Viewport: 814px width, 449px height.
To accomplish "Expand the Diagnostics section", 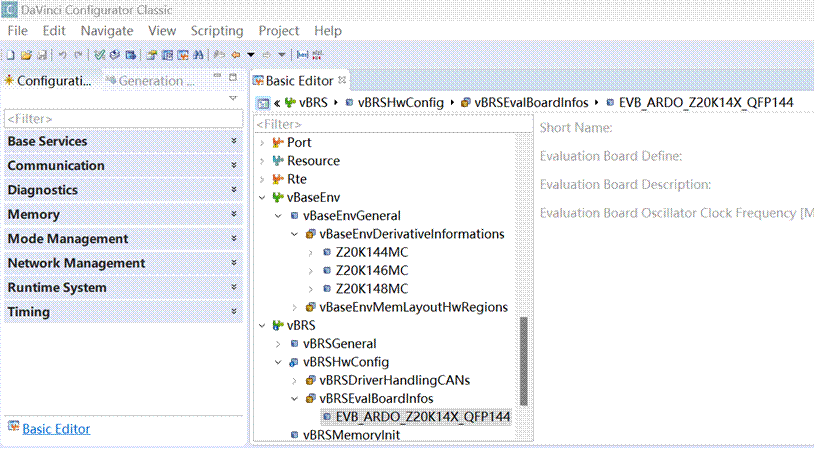I will (x=233, y=190).
